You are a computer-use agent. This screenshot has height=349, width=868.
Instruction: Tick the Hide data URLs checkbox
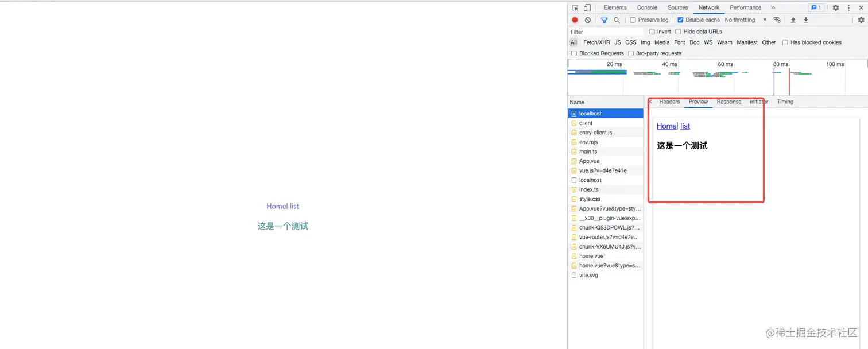[x=678, y=32]
